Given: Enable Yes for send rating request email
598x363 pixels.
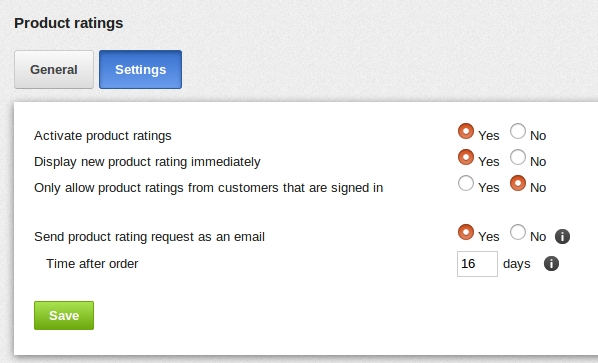Looking at the screenshot, I should click(466, 232).
